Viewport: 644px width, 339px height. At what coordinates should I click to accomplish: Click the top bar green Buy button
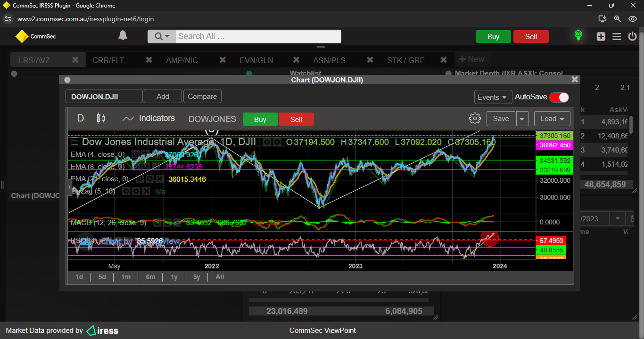(493, 37)
